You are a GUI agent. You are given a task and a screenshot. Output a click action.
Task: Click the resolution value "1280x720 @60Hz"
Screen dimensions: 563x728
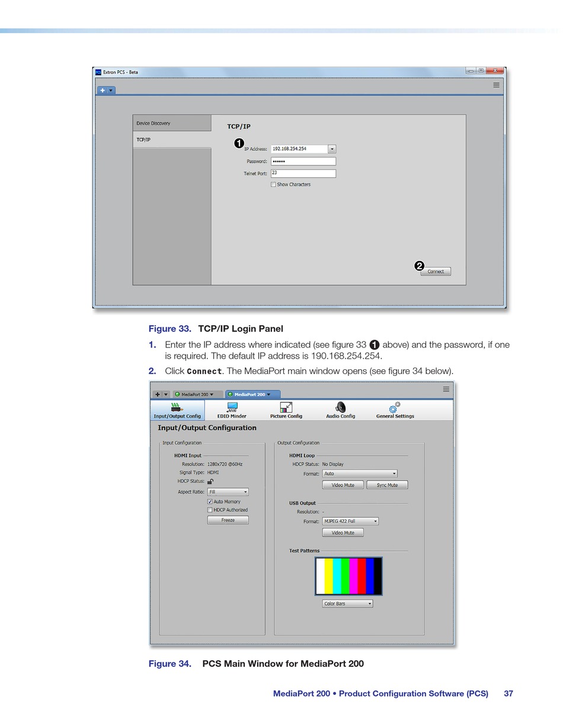[225, 464]
